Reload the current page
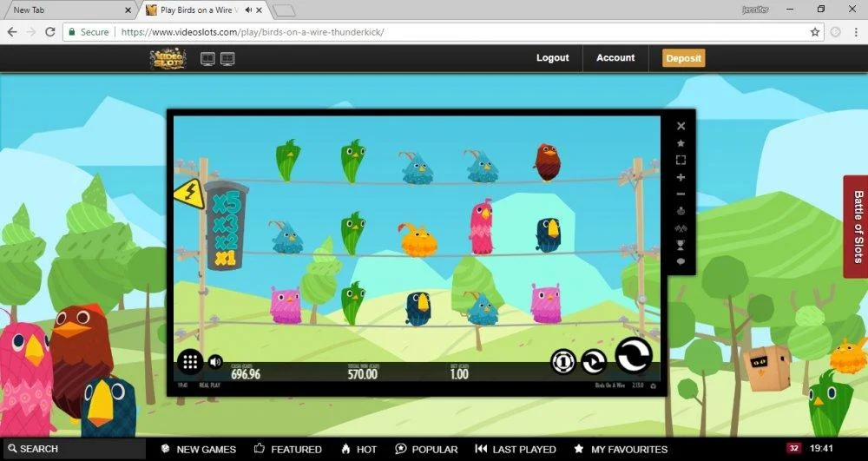Viewport: 868px width, 461px height. (49, 32)
